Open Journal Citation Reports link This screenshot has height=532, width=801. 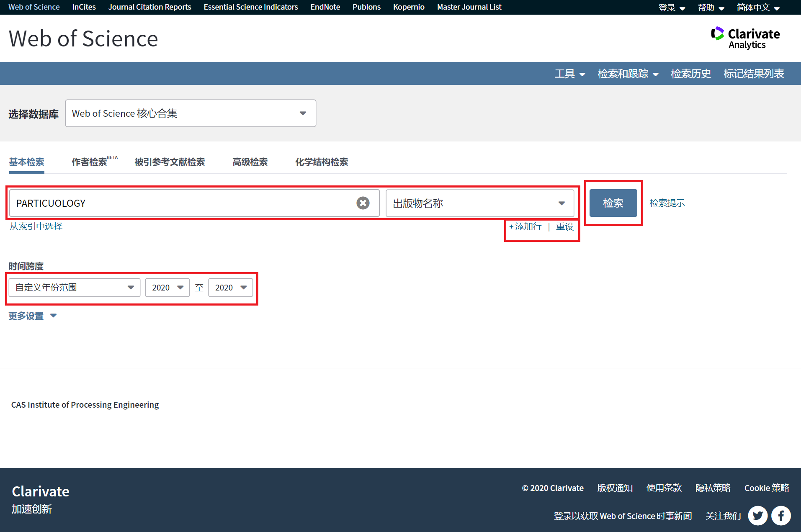(149, 7)
